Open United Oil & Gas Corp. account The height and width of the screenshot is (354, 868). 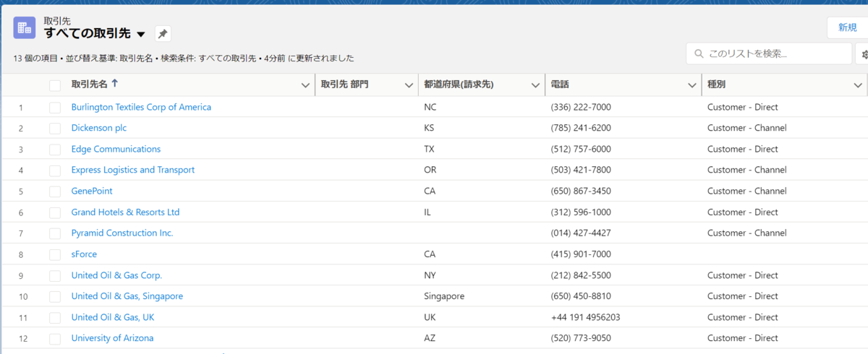tap(116, 275)
